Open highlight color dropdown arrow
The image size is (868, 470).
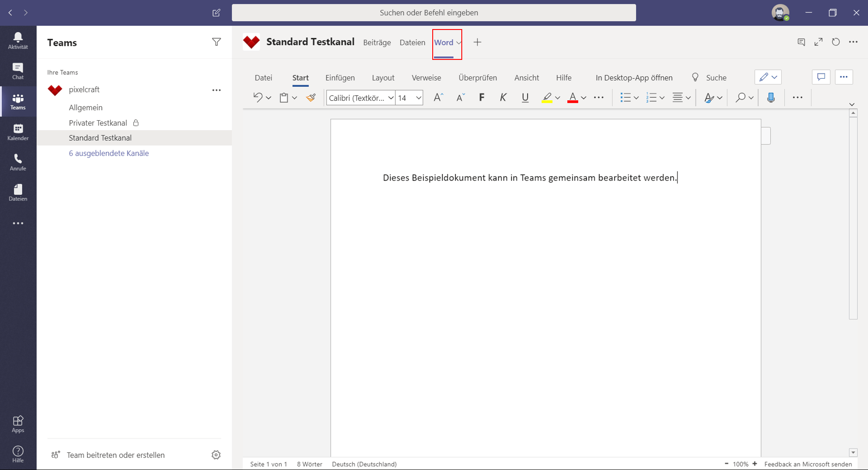558,98
